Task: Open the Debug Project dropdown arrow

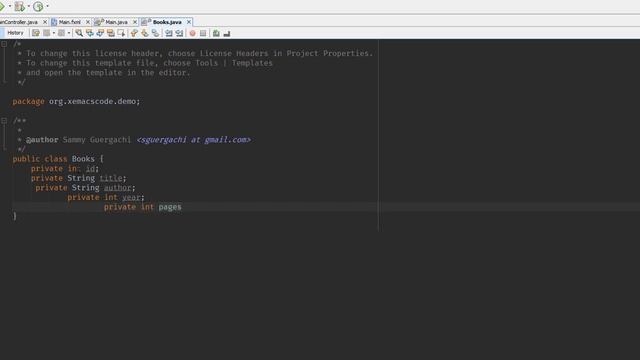Action: pos(29,7)
